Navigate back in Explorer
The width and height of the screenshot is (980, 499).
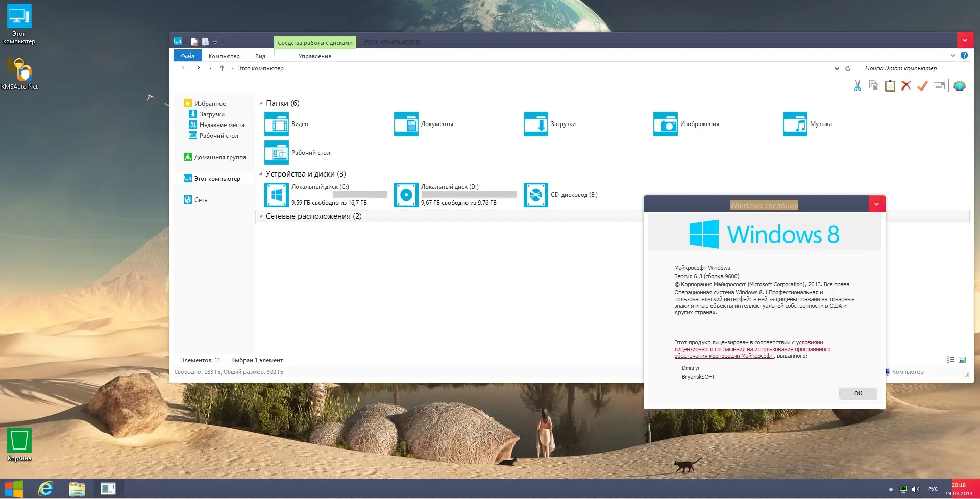click(x=184, y=68)
